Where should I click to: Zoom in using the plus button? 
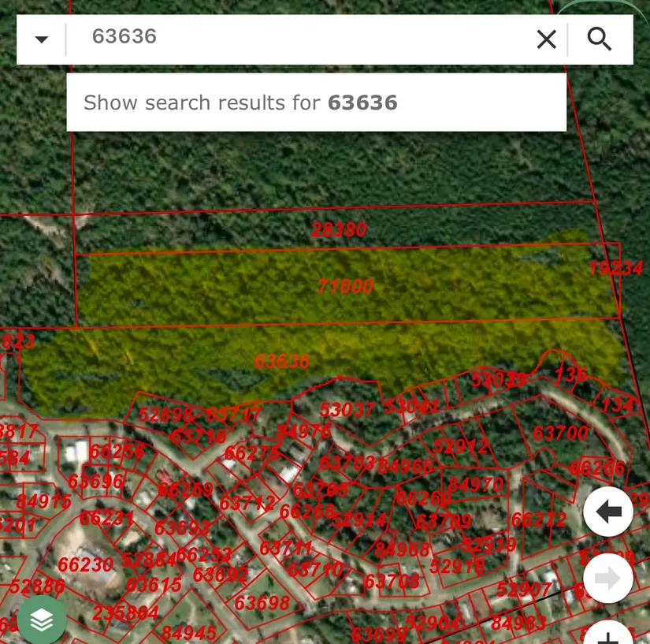click(x=607, y=635)
